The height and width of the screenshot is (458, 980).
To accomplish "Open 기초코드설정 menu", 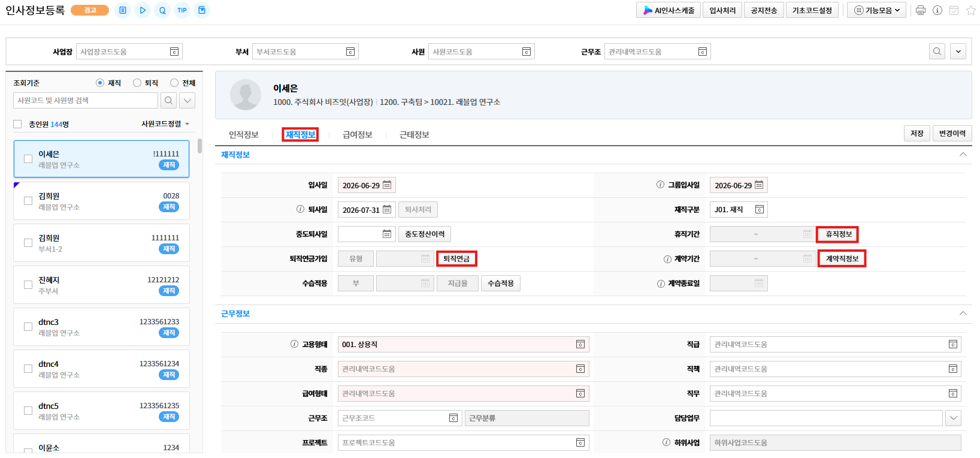I will click(812, 10).
